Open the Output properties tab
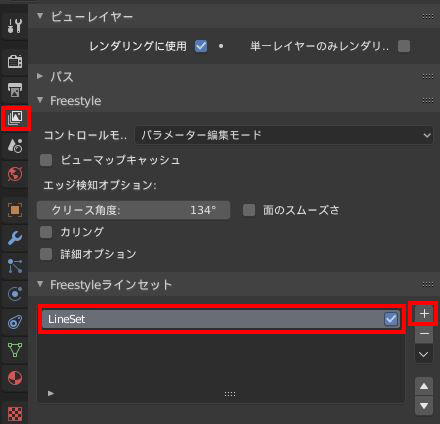 coord(15,90)
